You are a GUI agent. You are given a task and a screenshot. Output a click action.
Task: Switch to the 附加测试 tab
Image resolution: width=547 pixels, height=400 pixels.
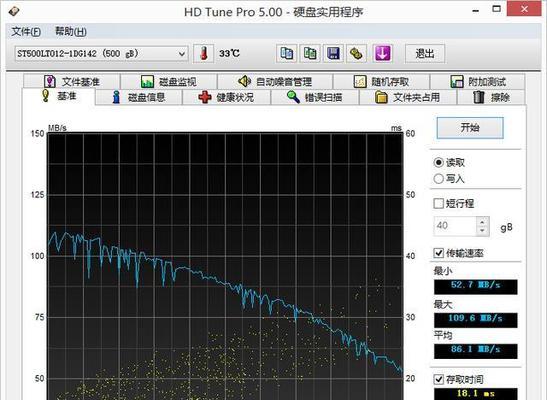478,82
